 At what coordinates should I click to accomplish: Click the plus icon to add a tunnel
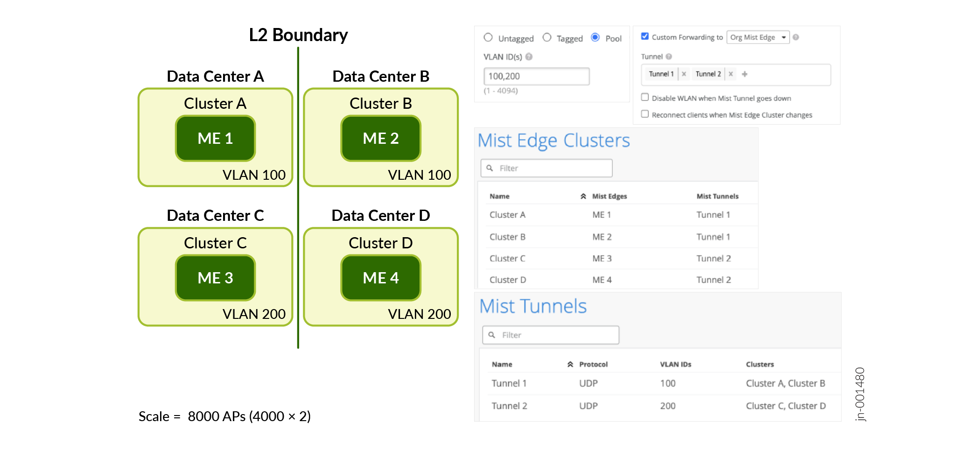coord(745,74)
